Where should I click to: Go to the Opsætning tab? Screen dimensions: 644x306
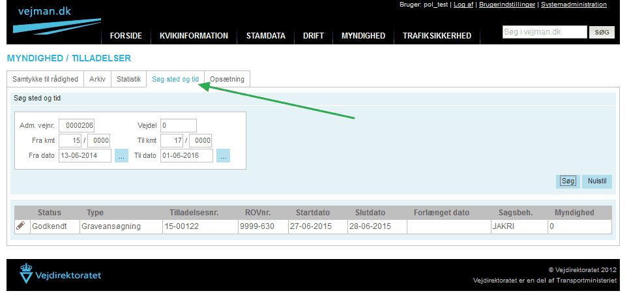click(x=227, y=79)
